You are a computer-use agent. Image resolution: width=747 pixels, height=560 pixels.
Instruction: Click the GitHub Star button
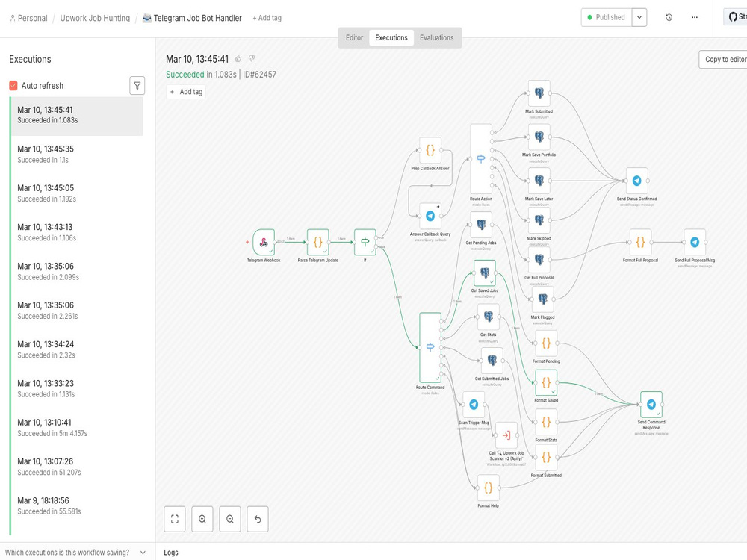[x=736, y=17]
